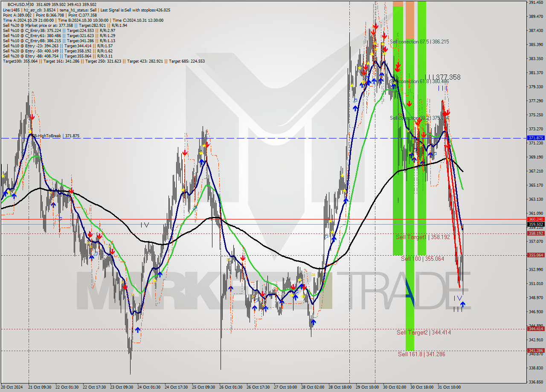Click the '30 Oct 02:00' time axis label

395,387
